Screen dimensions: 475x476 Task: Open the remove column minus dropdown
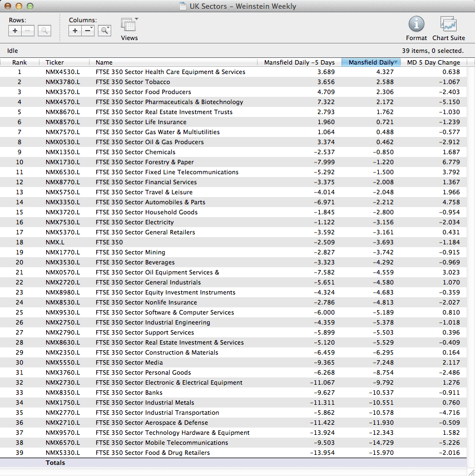coord(88,31)
